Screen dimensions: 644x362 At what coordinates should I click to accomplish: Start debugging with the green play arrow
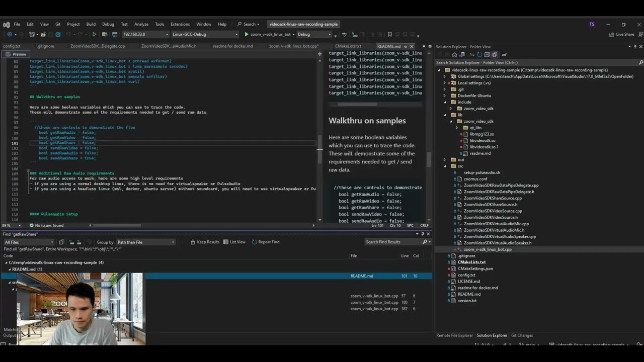(x=247, y=35)
